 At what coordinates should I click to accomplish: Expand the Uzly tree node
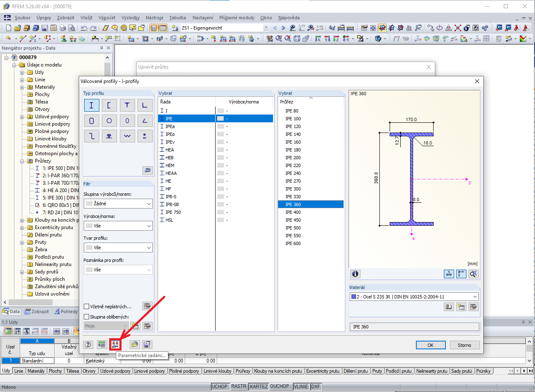pos(22,73)
